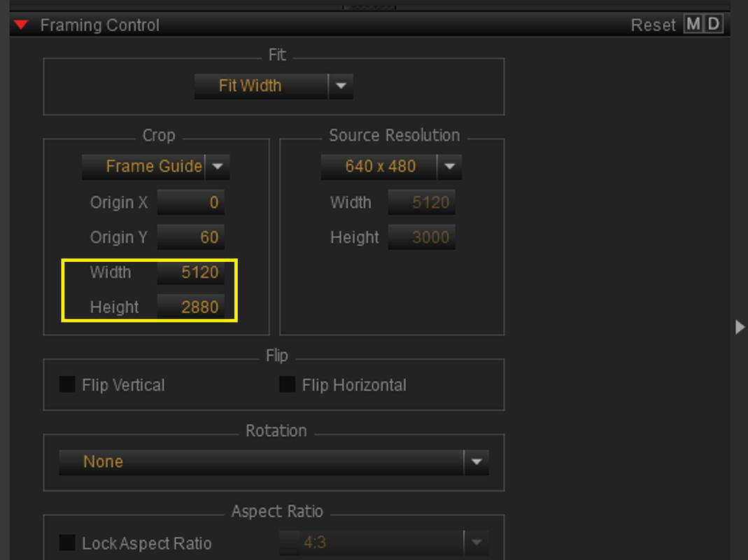Enable the Lock Aspect Ratio checkbox
The height and width of the screenshot is (560, 748).
[67, 542]
